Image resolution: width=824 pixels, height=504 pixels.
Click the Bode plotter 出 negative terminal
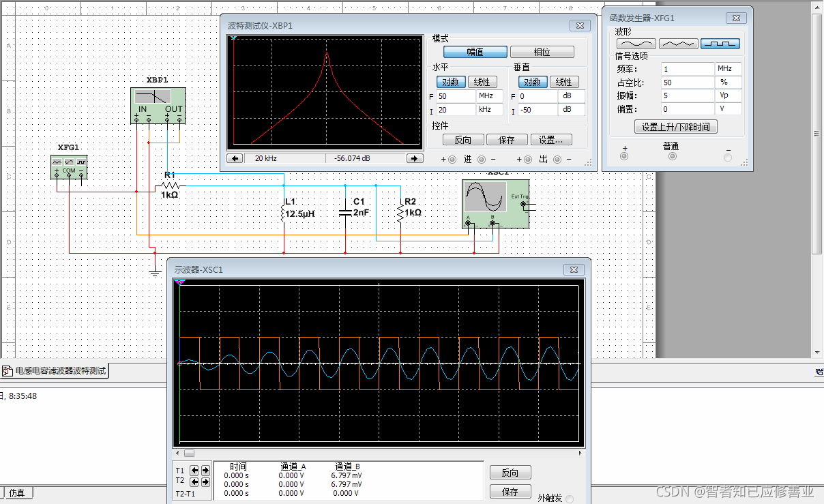tap(557, 160)
